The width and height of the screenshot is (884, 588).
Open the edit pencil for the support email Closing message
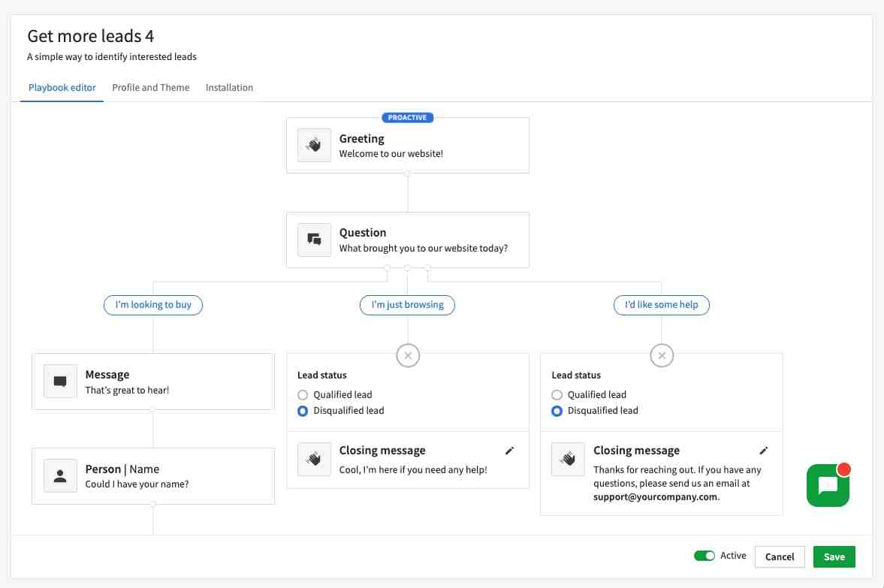point(764,450)
